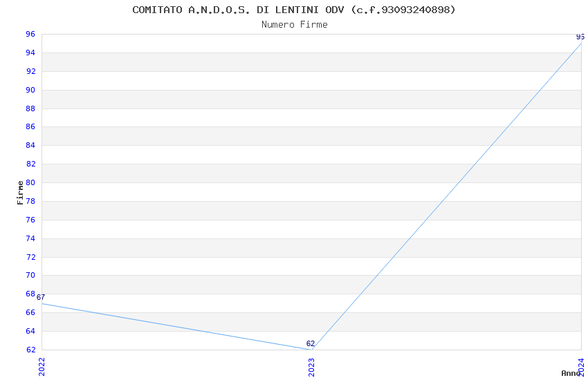The width and height of the screenshot is (588, 380).
Task: Click the y-axis tick value 92
Action: tap(30, 71)
